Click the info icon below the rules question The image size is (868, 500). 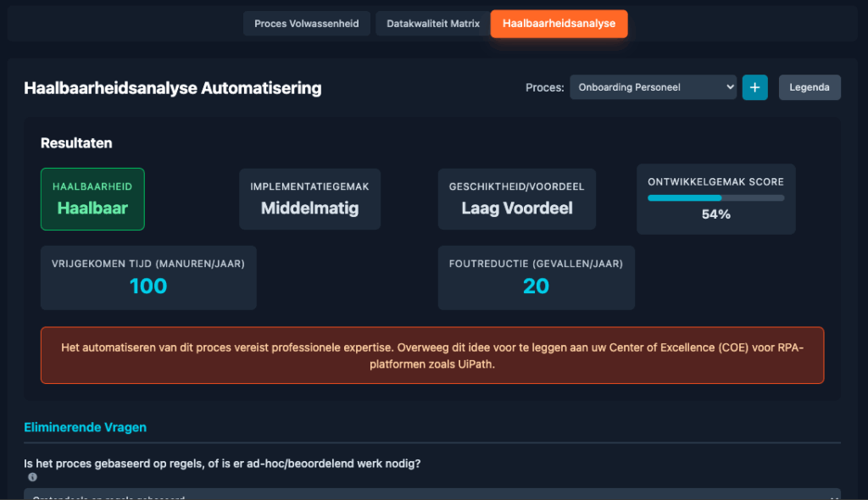(x=32, y=477)
